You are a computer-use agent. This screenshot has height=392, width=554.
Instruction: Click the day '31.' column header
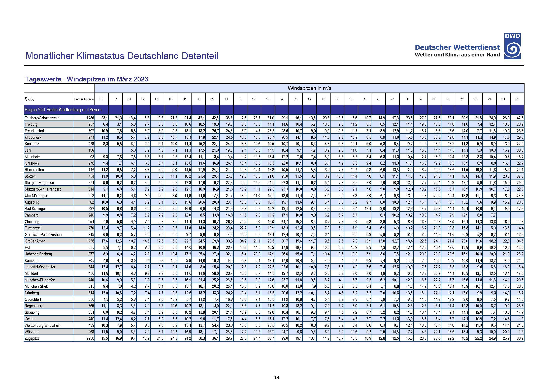coord(517,99)
